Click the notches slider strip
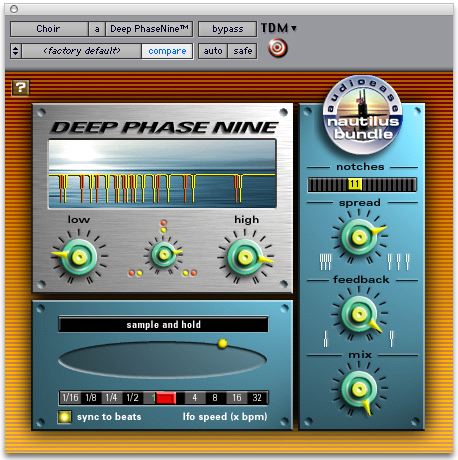The width and height of the screenshot is (458, 460). pyautogui.click(x=362, y=185)
